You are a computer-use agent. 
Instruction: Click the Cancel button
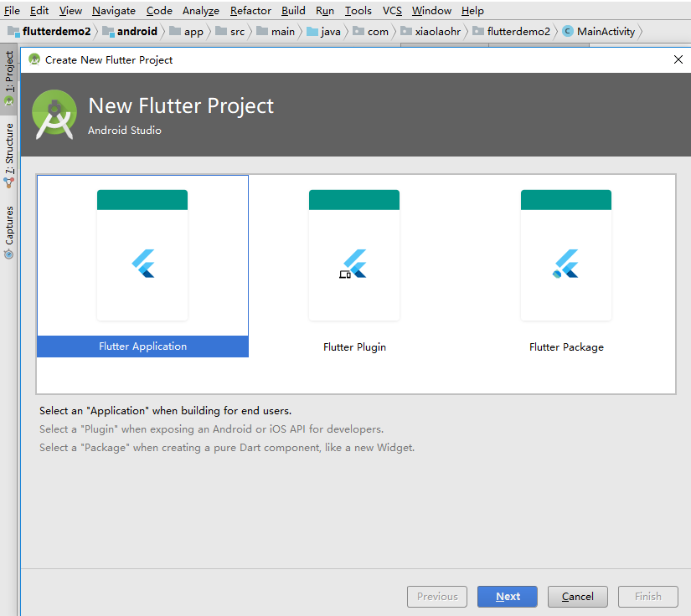[578, 597]
